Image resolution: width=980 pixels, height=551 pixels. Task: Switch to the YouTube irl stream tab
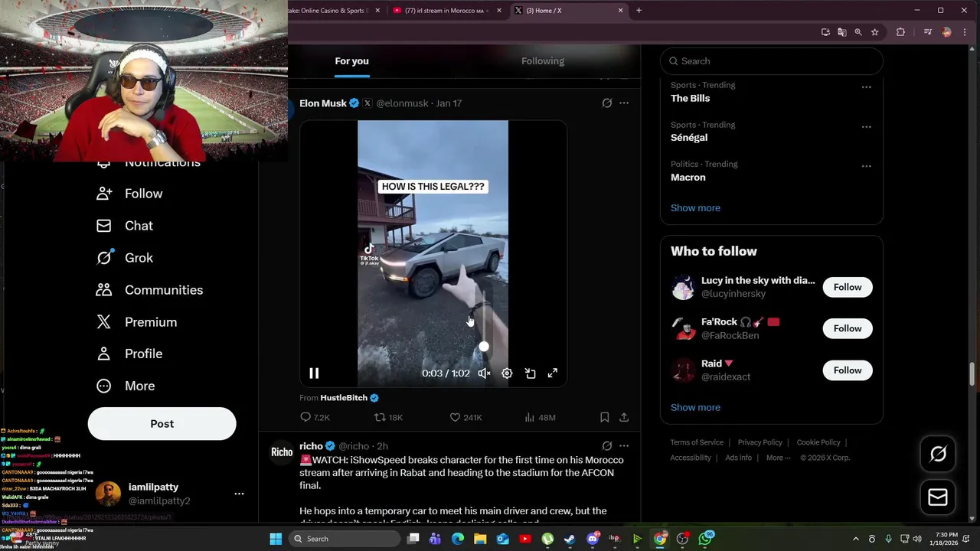(x=448, y=11)
